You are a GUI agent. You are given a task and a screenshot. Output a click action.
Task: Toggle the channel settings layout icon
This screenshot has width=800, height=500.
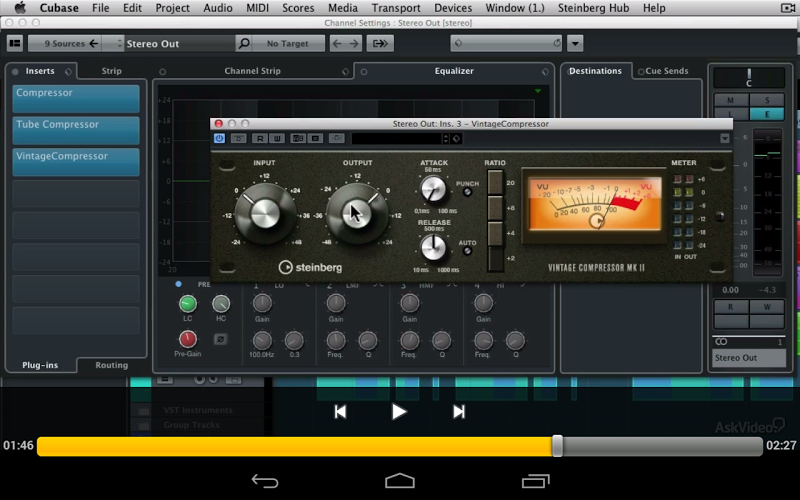tap(15, 43)
